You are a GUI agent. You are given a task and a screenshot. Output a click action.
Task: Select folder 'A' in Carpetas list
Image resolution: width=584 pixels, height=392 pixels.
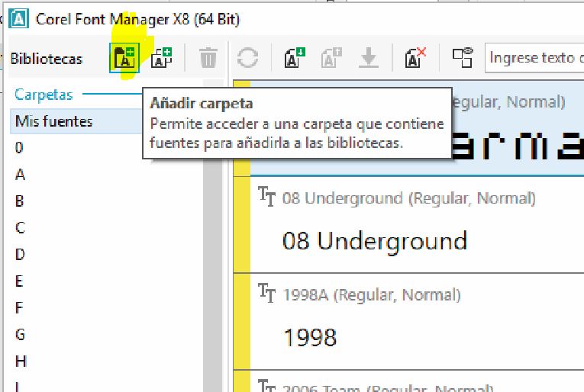[x=20, y=175]
